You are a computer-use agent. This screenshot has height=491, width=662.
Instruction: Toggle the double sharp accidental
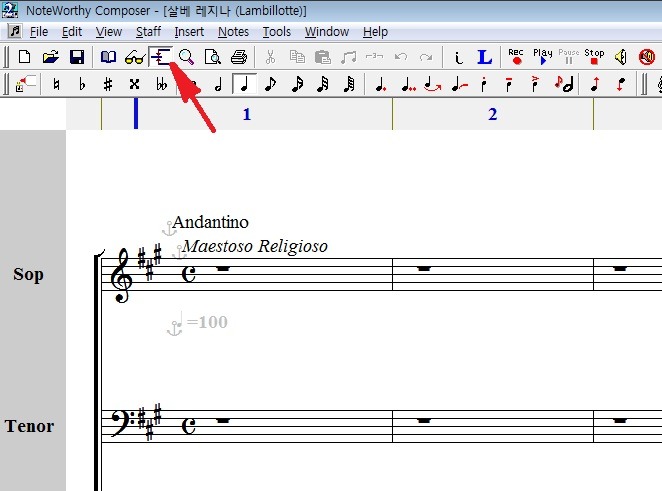click(134, 84)
